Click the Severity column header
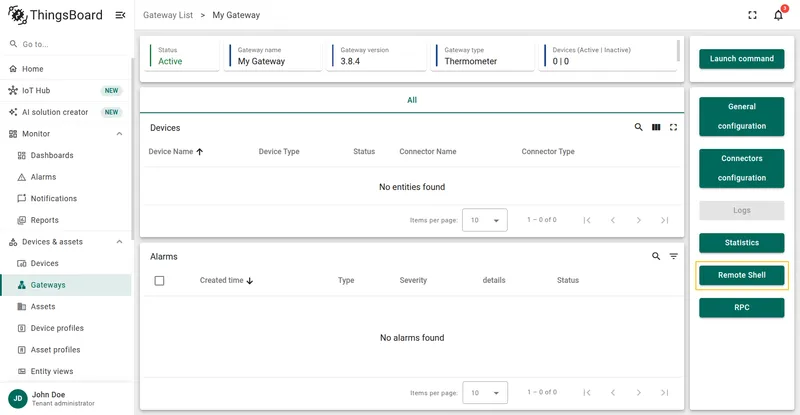800x415 pixels. [x=413, y=280]
